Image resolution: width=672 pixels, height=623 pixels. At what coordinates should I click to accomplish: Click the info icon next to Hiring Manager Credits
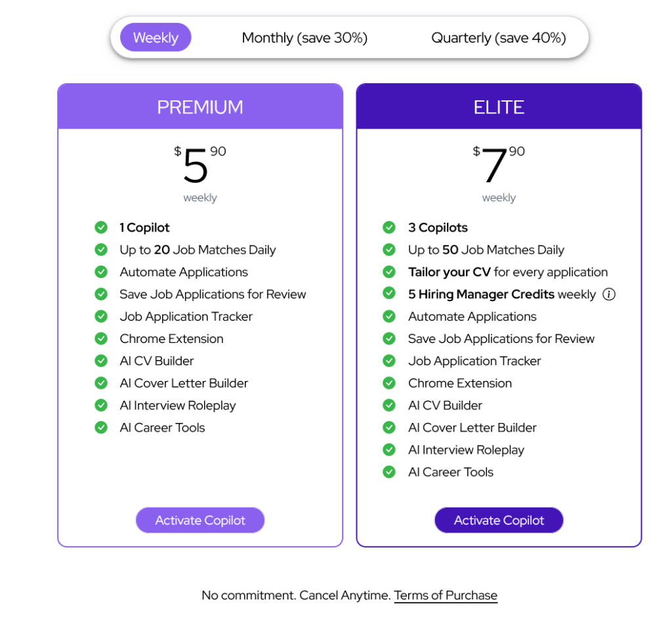click(609, 294)
